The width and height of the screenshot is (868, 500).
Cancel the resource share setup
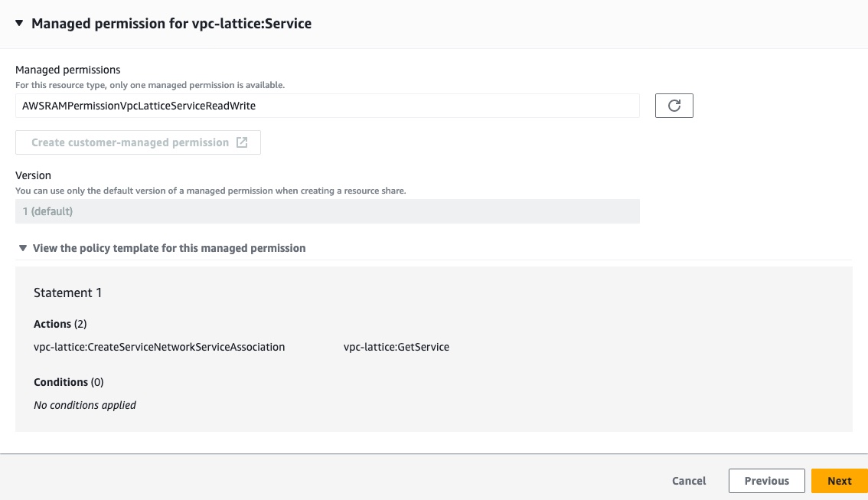click(x=688, y=481)
